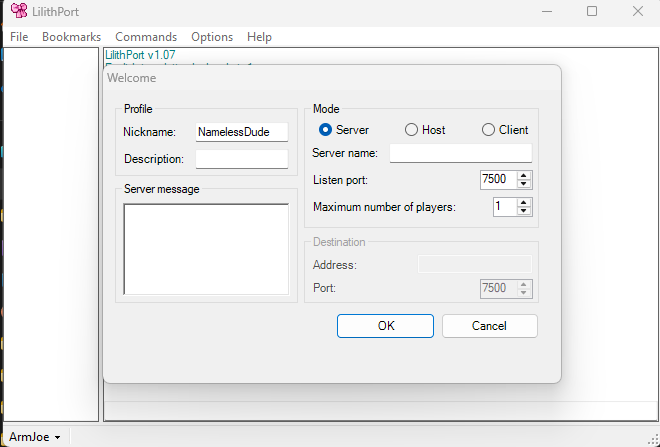The height and width of the screenshot is (447, 660).
Task: Click the Server name input field
Action: click(x=460, y=153)
